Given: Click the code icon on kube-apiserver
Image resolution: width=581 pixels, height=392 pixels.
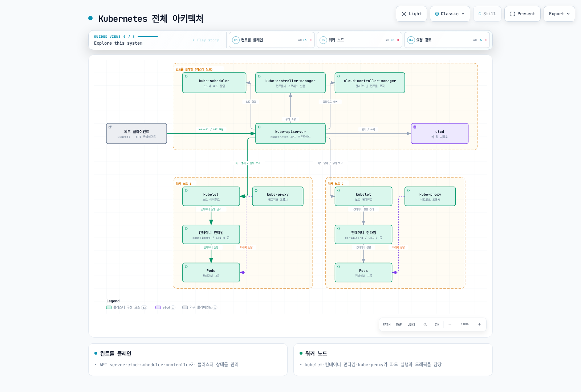Looking at the screenshot, I should point(259,127).
